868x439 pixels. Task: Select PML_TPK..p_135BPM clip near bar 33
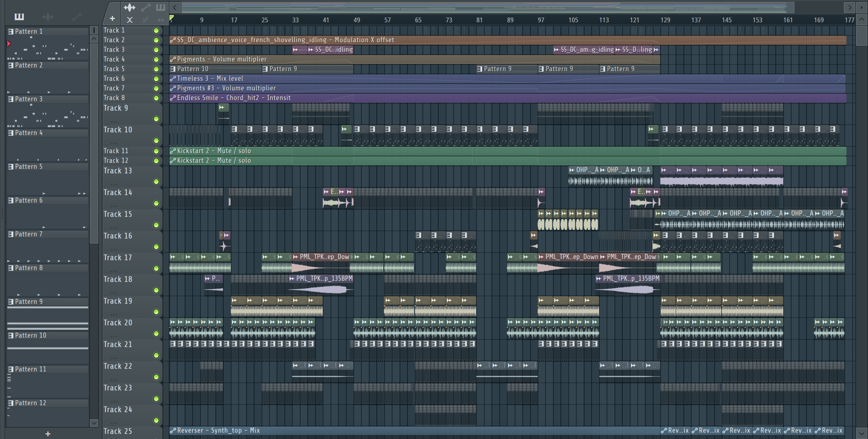pyautogui.click(x=321, y=285)
